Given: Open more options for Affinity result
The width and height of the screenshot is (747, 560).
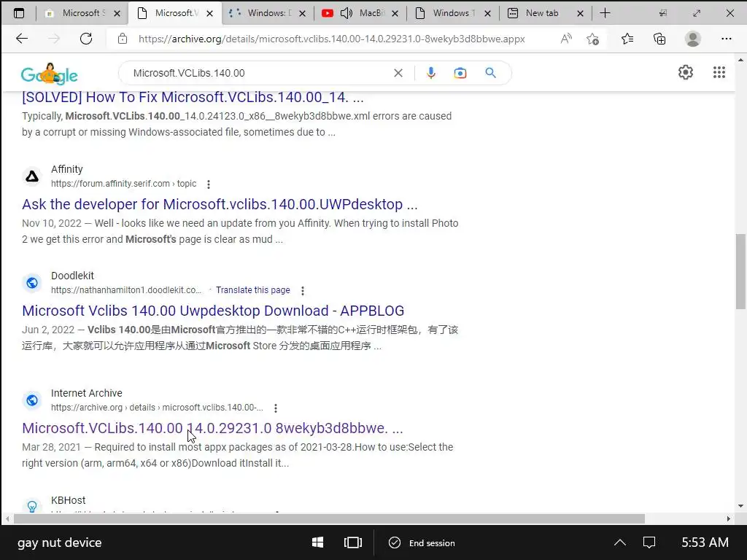Looking at the screenshot, I should pyautogui.click(x=208, y=184).
